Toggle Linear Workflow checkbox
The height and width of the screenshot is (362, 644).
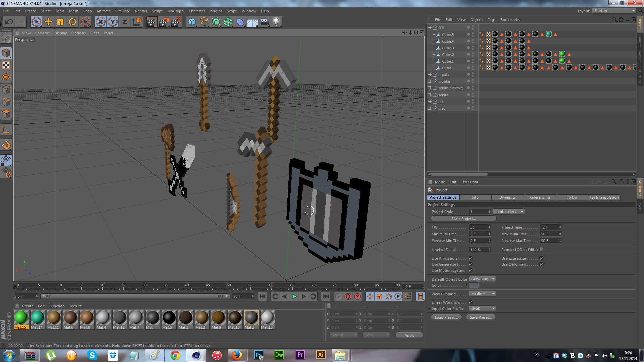(471, 302)
